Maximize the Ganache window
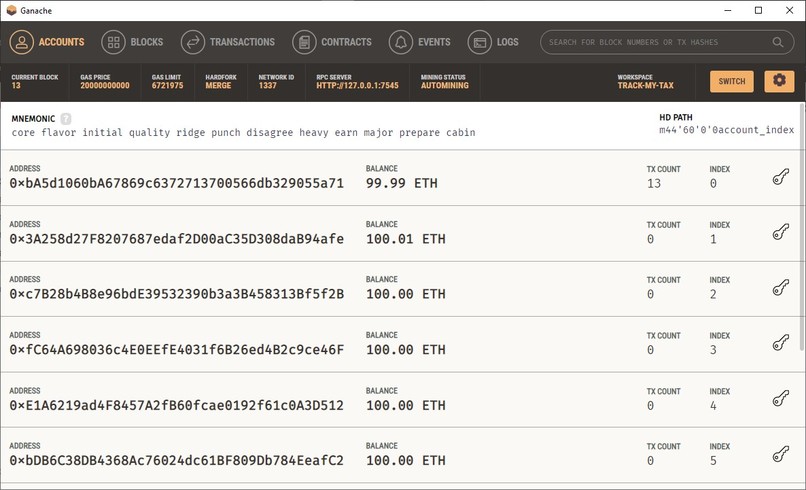The image size is (806, 490). click(x=758, y=10)
